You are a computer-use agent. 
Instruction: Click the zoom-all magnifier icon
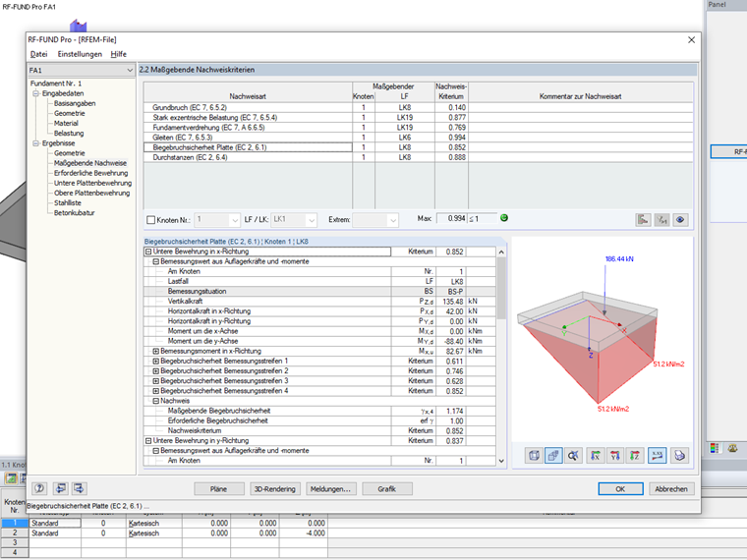573,455
